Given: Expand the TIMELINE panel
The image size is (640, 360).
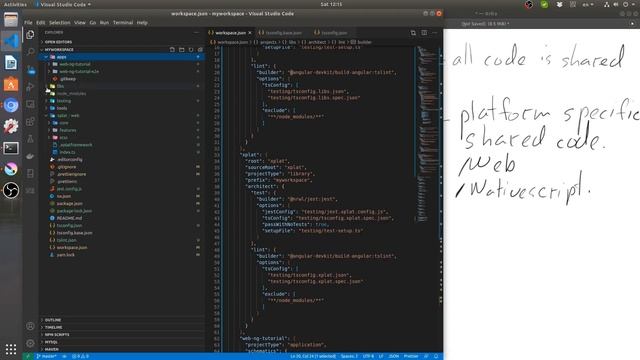Looking at the screenshot, I should (122, 327).
